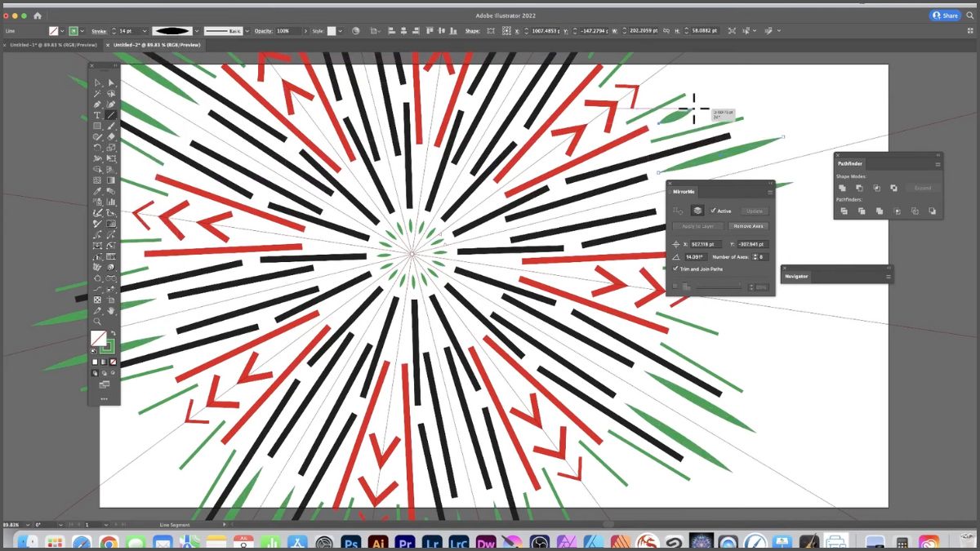Expand the Opacity value dropdown
Screen dimensions: 980x551
pyautogui.click(x=305, y=30)
